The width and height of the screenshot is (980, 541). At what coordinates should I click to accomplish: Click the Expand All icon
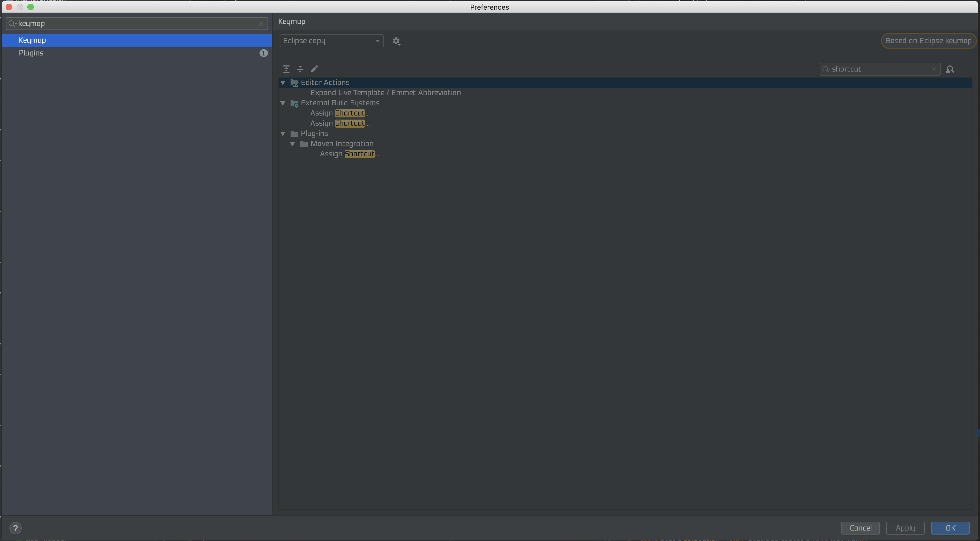click(286, 69)
